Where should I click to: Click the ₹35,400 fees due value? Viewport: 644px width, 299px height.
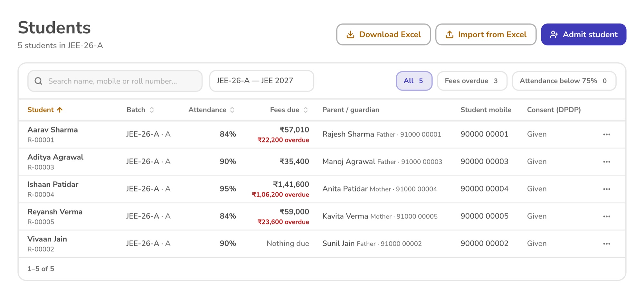point(294,161)
